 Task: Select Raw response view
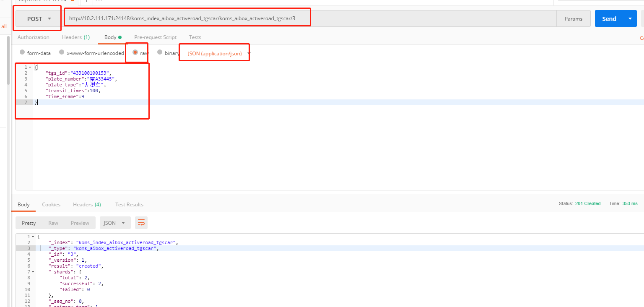click(53, 223)
